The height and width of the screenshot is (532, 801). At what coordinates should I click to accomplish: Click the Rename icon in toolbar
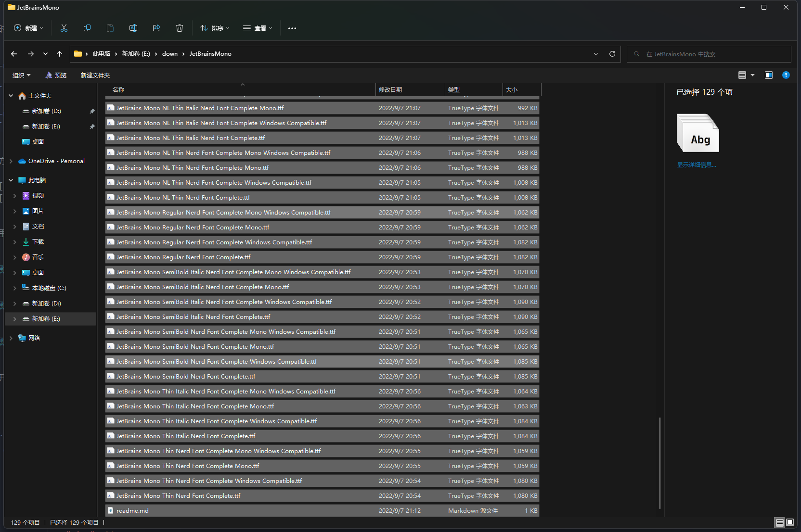(133, 28)
